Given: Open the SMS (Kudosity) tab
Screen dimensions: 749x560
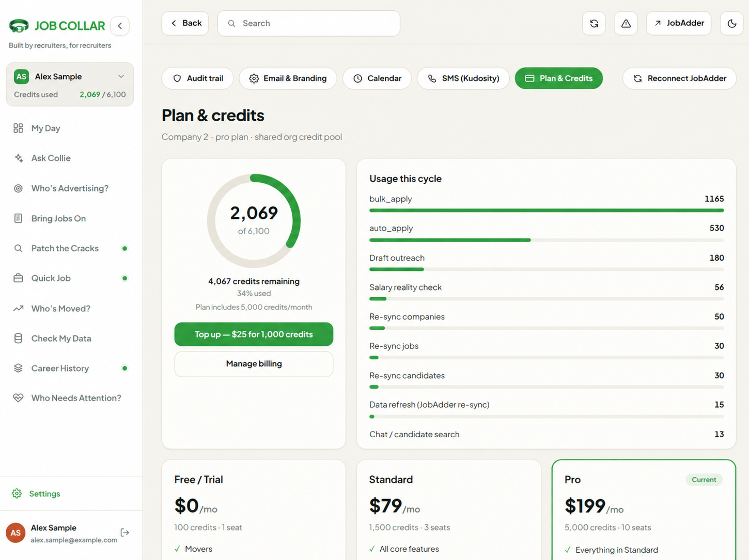Looking at the screenshot, I should coord(463,78).
